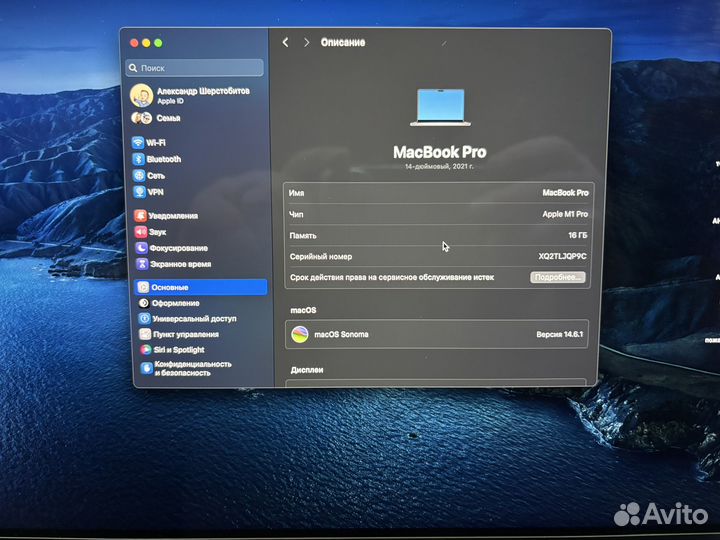Open Конфиденциальность и безопасность hand icon
720x540 pixels.
pyautogui.click(x=146, y=368)
